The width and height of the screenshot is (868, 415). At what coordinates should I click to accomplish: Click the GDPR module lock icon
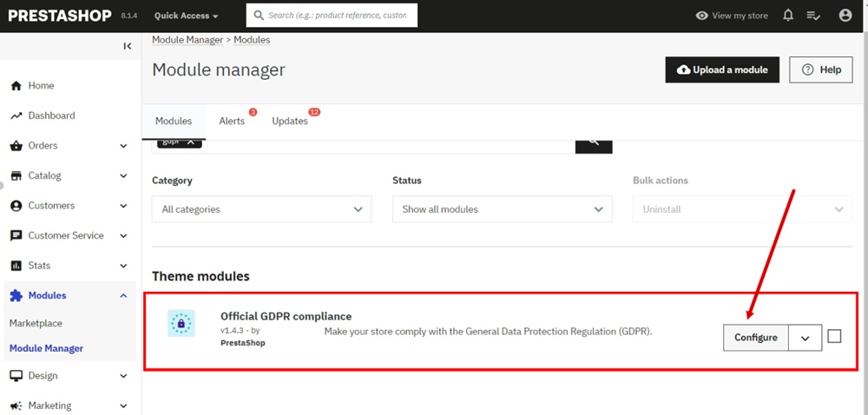[181, 323]
